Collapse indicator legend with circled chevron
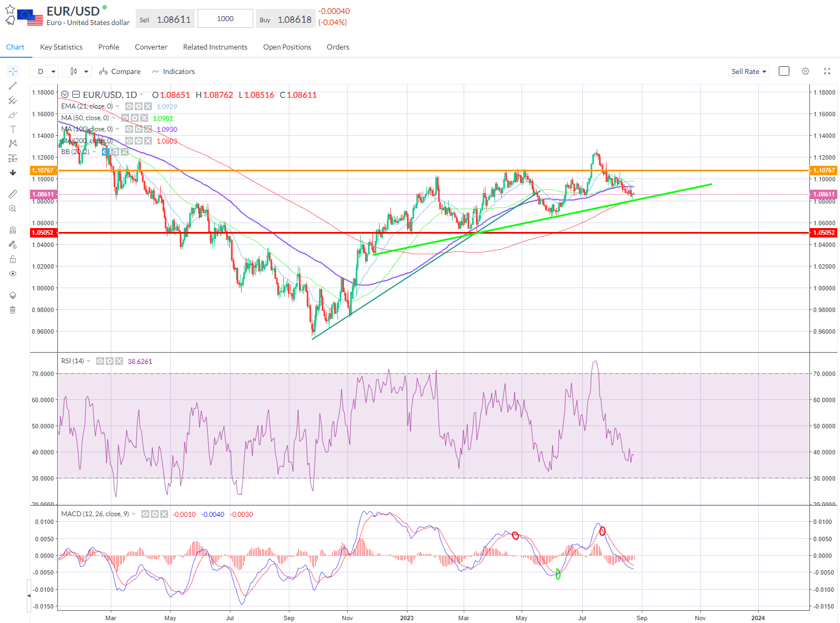Image resolution: width=840 pixels, height=623 pixels. (x=65, y=95)
